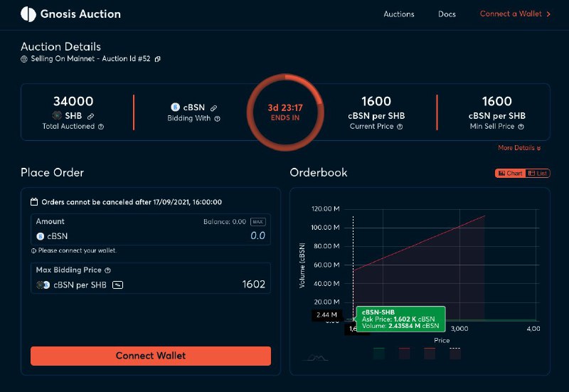Click the token pair icon before cBSN per SHB
Screen dimensions: 569x392
point(43,285)
